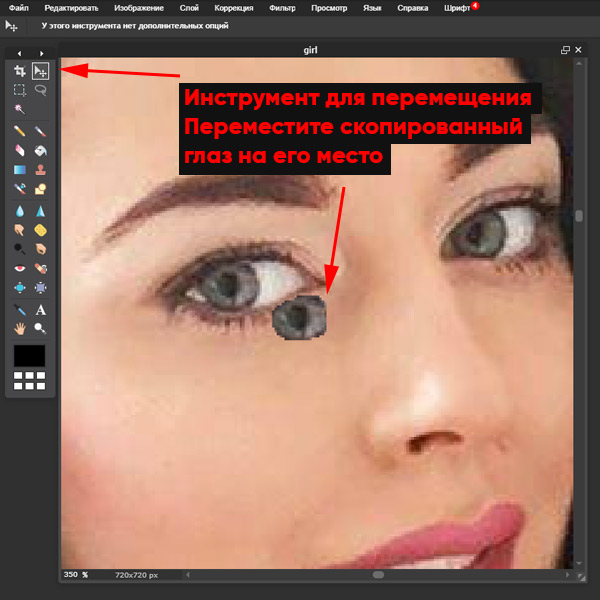Open the Справка menu
This screenshot has height=600, width=600.
[x=412, y=8]
